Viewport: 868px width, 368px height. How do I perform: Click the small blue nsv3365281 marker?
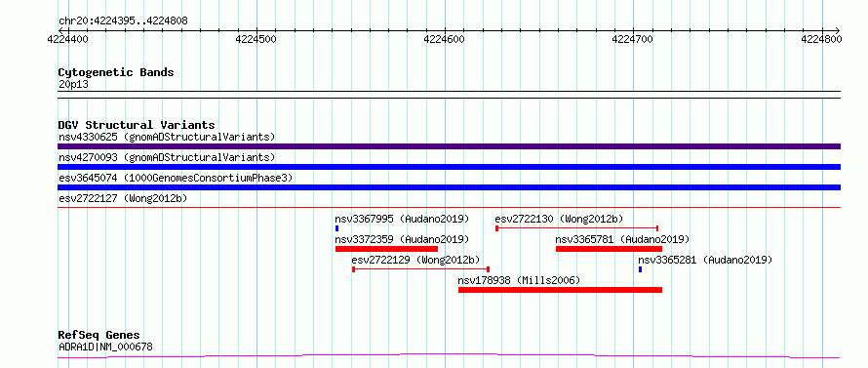[x=641, y=269]
